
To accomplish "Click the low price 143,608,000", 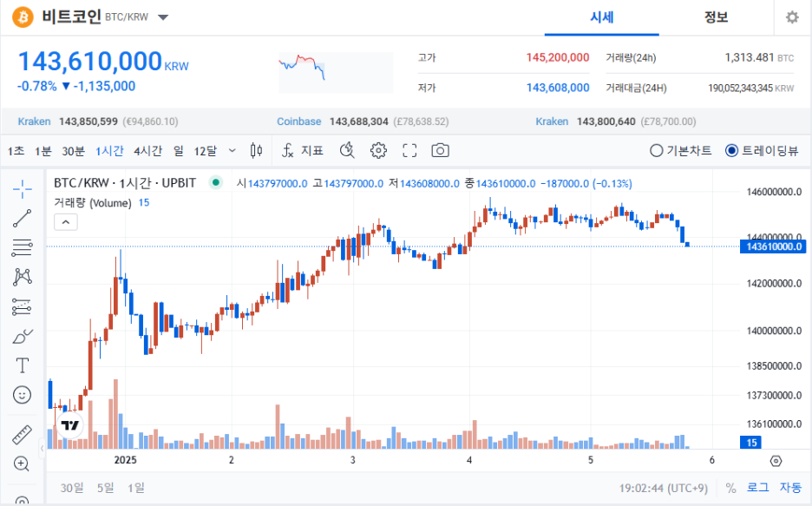I will pyautogui.click(x=558, y=88).
